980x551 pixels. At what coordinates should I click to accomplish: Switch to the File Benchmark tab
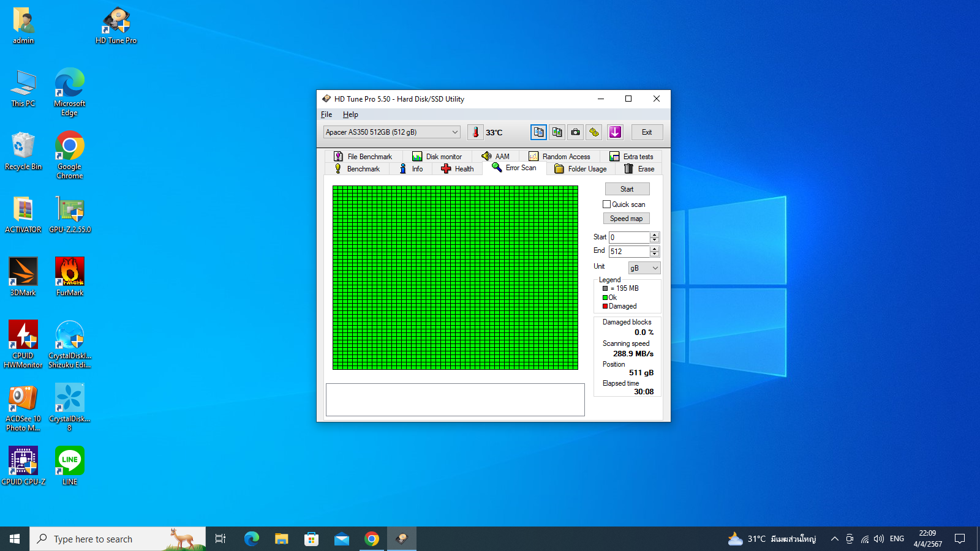click(x=363, y=157)
